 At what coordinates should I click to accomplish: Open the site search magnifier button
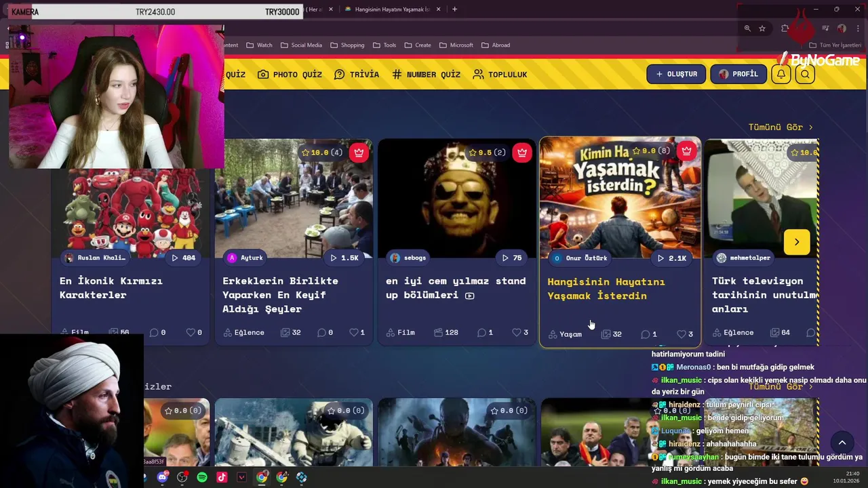[x=805, y=75]
